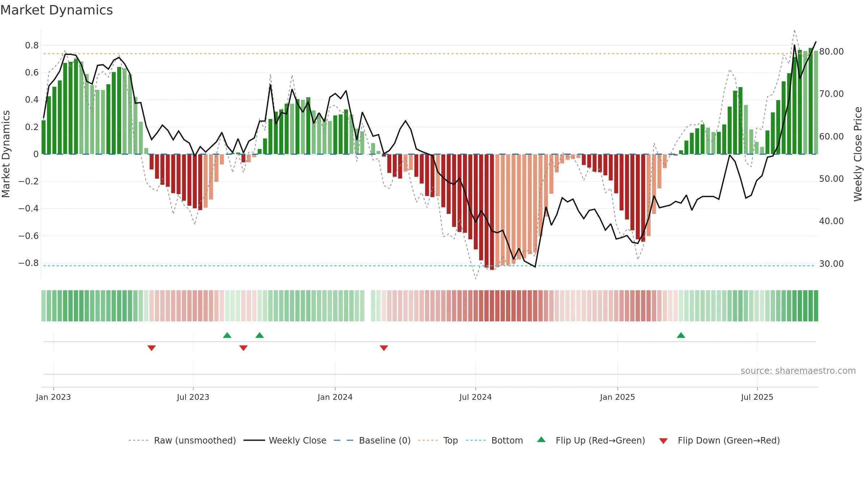Click the Market Dynamics chart title
Screen dimensions: 868x488
point(56,10)
